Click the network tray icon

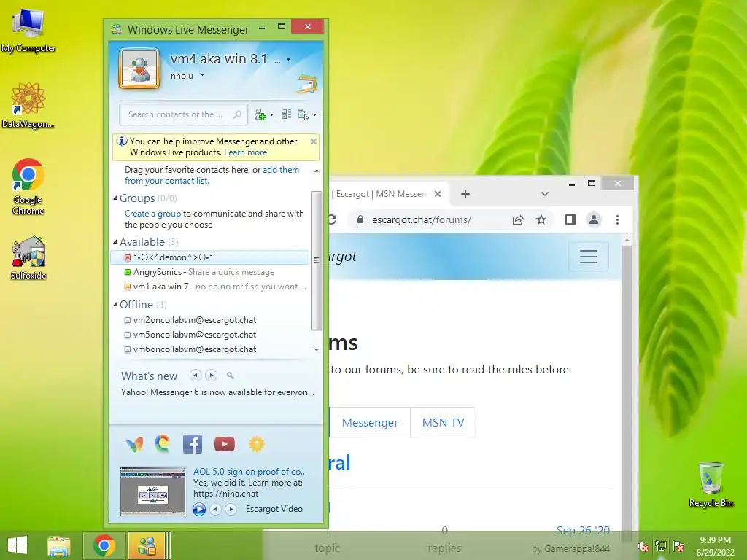(x=660, y=546)
